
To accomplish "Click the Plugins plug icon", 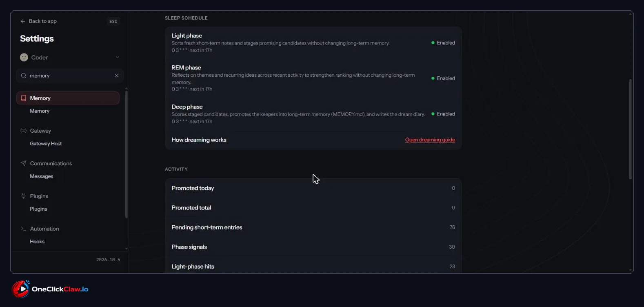I will [24, 196].
